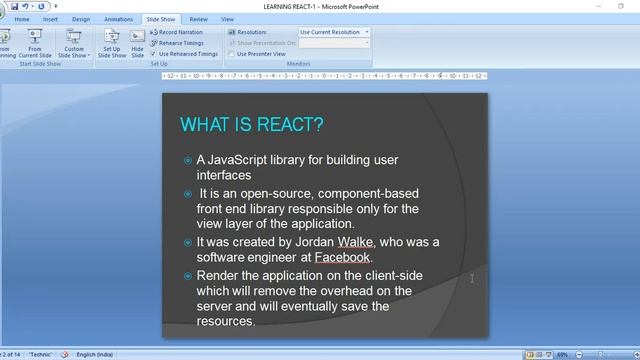The width and height of the screenshot is (640, 360).
Task: Switch to the Insert tab
Action: [x=50, y=19]
